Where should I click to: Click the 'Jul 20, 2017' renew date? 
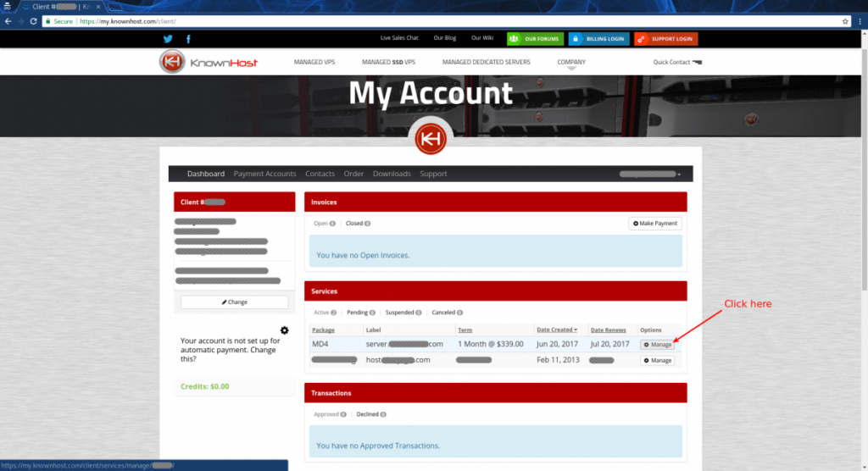point(609,344)
